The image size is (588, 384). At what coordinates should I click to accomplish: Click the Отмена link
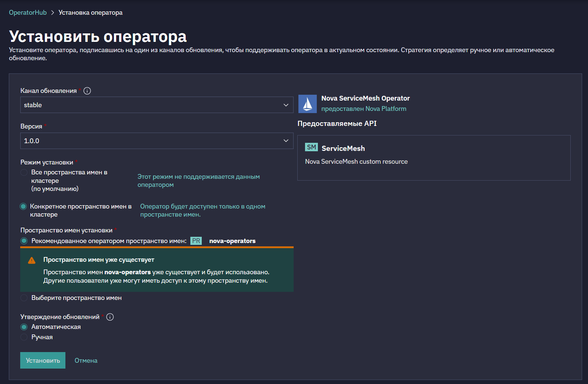(x=86, y=361)
